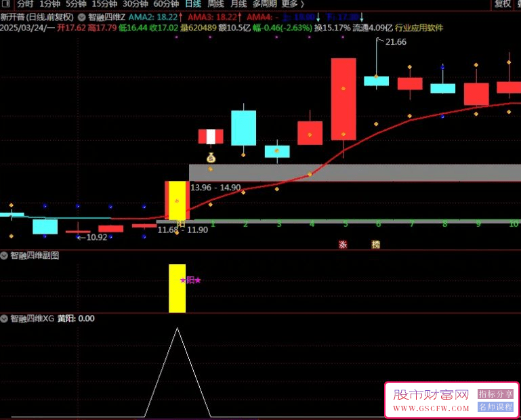
Task: Click the white-bodied candlestick after signal
Action: point(211,137)
